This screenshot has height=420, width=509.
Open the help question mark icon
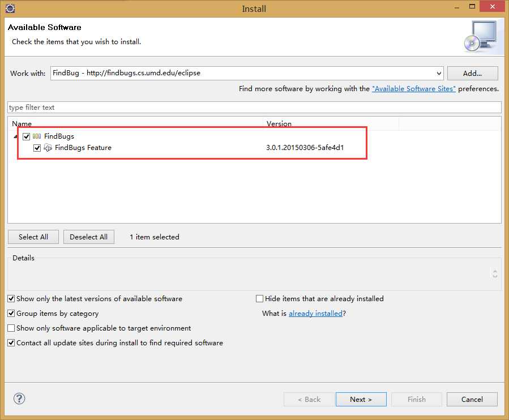tap(19, 398)
